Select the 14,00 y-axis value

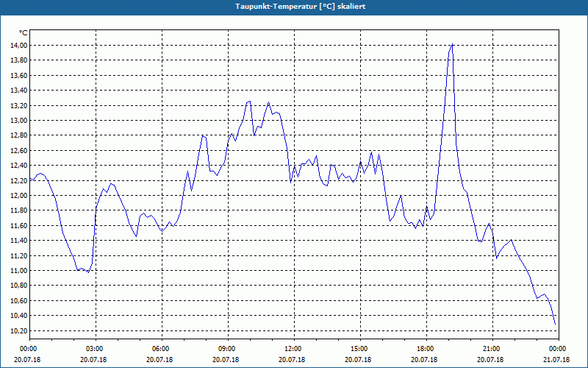pos(20,46)
